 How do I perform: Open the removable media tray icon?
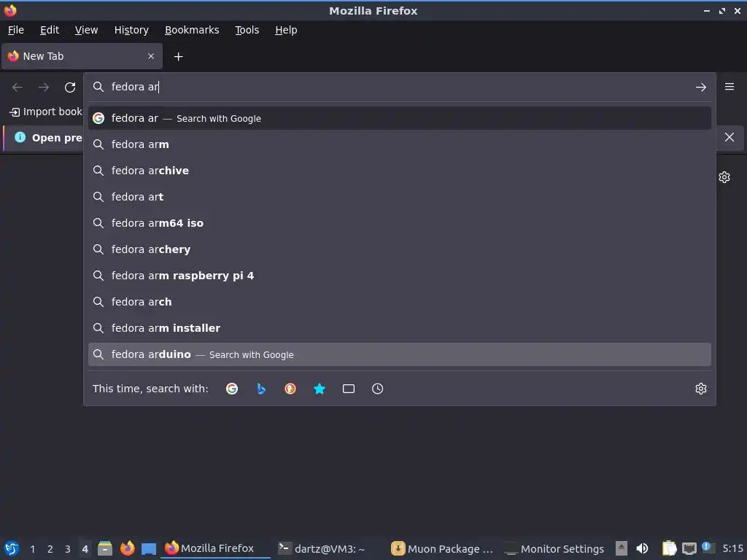622,548
